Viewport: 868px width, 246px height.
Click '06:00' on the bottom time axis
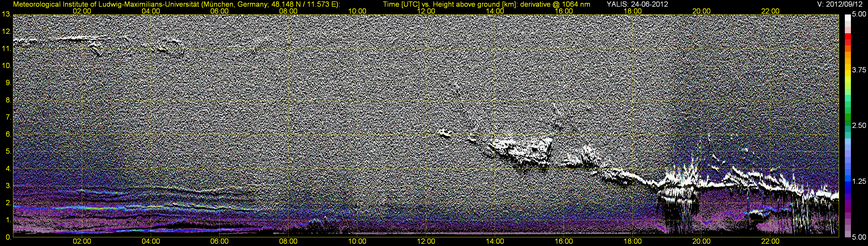pyautogui.click(x=219, y=241)
